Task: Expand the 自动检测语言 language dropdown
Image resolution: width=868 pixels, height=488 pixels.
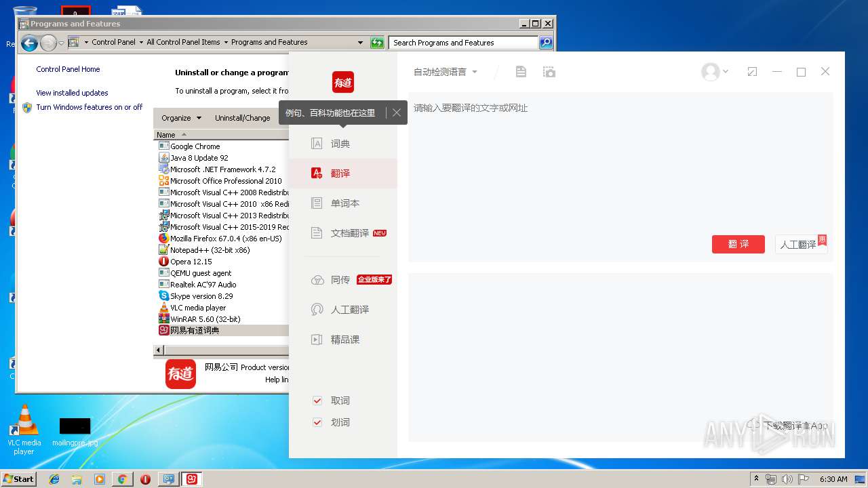Action: (x=446, y=72)
